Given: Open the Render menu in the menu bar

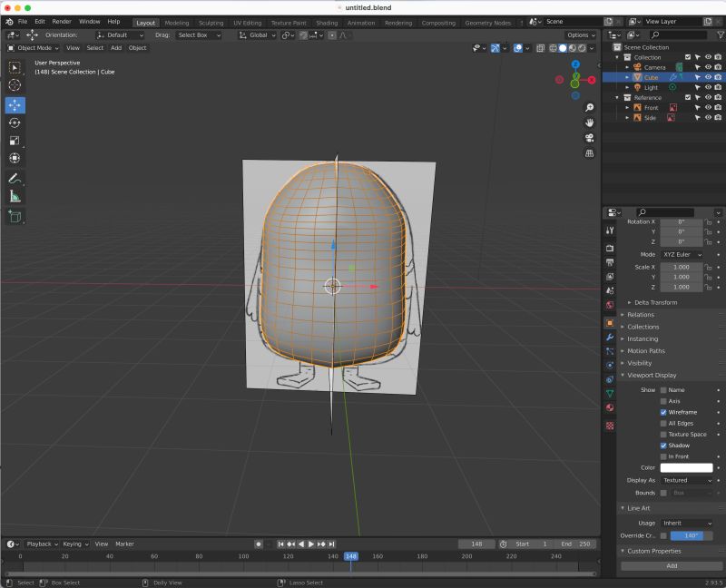Looking at the screenshot, I should pyautogui.click(x=62, y=21).
